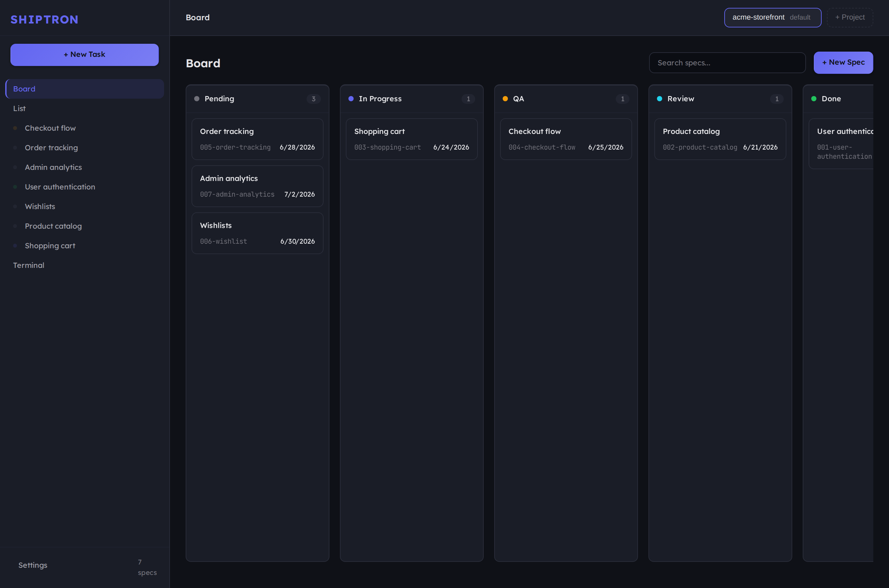
Task: Select Wishlists in sidebar list
Action: (x=85, y=206)
